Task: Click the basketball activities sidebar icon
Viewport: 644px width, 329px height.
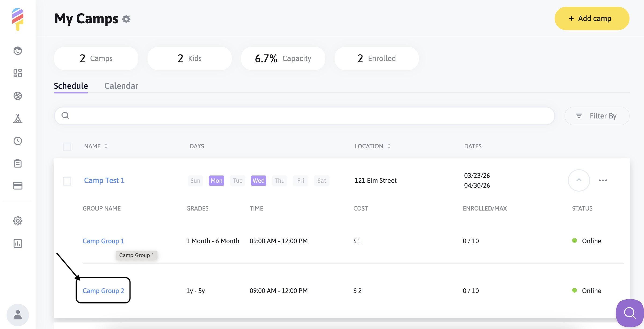Action: [x=18, y=96]
